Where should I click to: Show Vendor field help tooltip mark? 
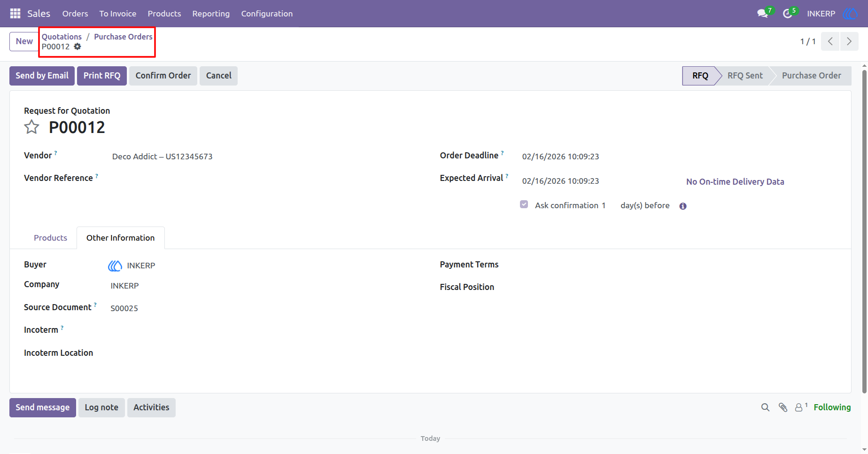pos(55,153)
